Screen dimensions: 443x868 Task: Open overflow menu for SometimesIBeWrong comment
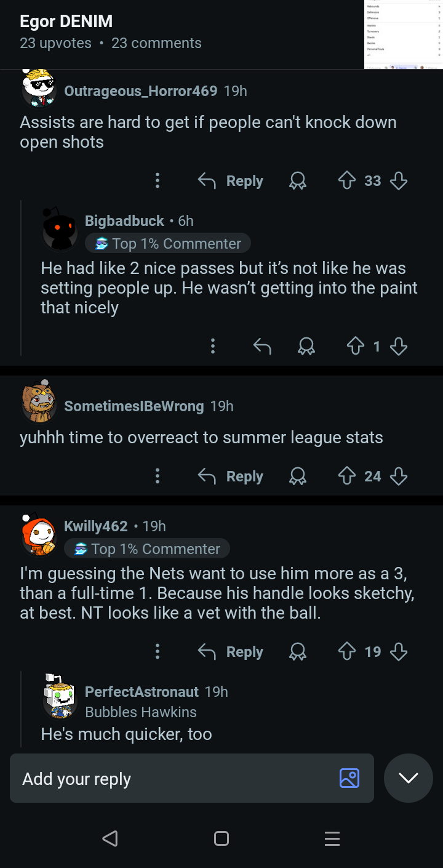[x=158, y=476]
